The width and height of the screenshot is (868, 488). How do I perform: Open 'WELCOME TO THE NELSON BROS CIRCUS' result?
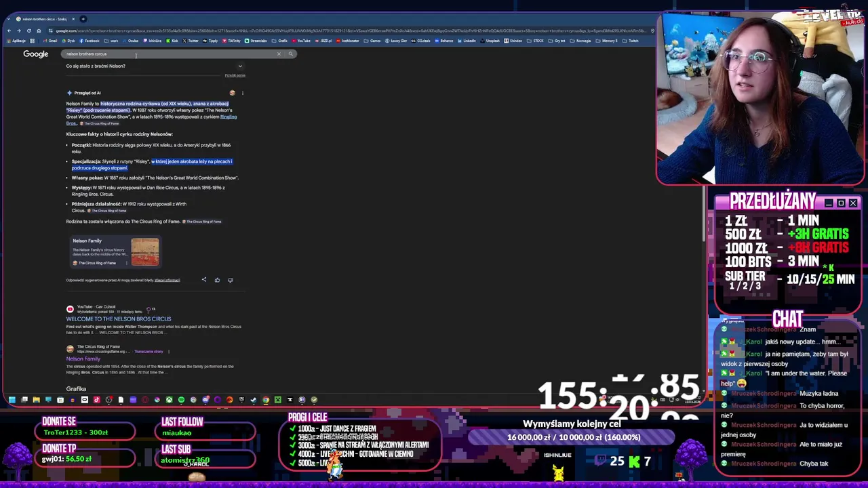pos(119,319)
